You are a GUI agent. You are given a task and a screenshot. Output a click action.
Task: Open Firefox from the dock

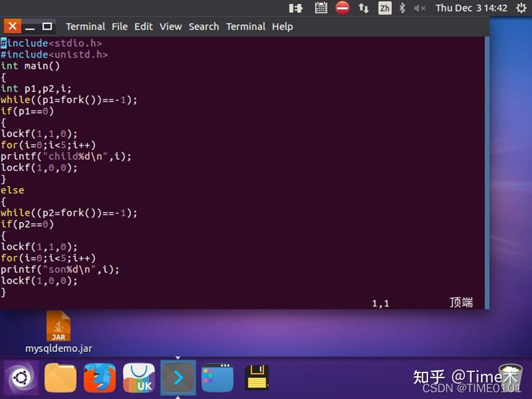pyautogui.click(x=100, y=376)
